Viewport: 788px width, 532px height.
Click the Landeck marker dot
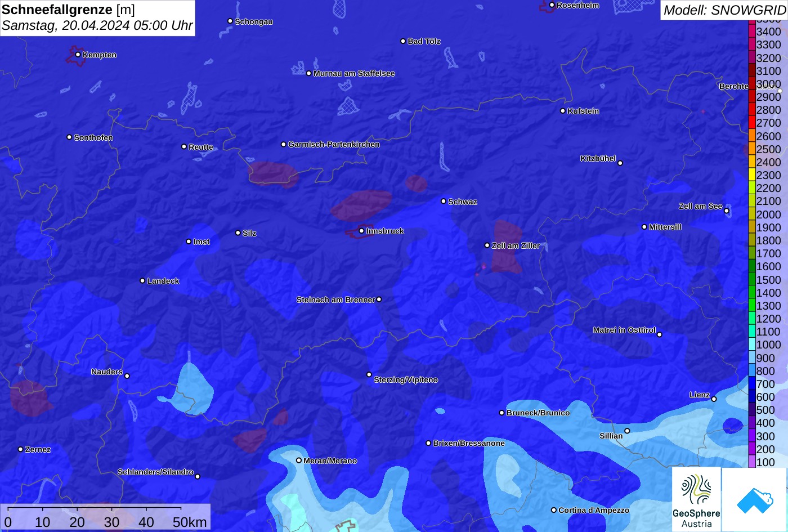click(x=142, y=281)
